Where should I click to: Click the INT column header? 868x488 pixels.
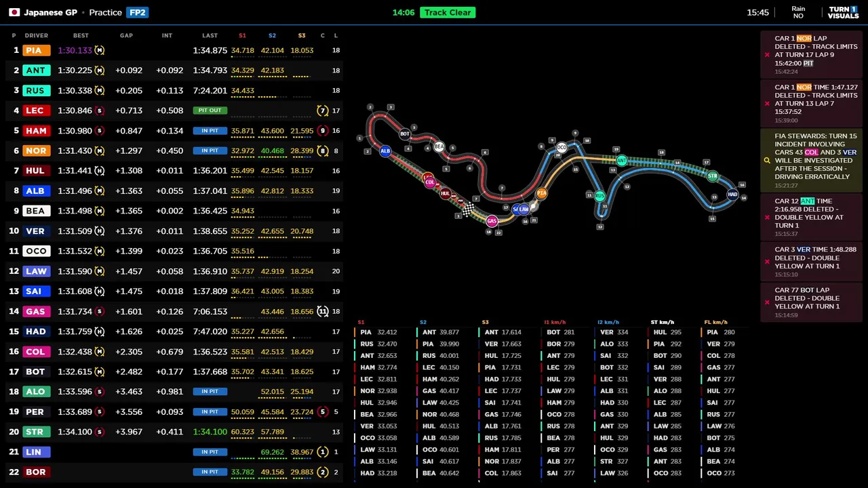point(167,35)
